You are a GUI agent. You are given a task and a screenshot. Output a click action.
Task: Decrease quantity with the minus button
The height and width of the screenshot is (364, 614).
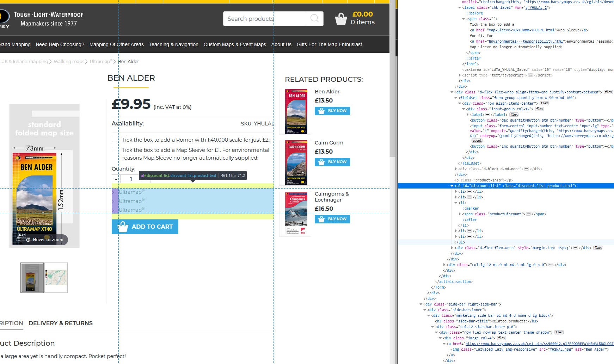[116, 179]
